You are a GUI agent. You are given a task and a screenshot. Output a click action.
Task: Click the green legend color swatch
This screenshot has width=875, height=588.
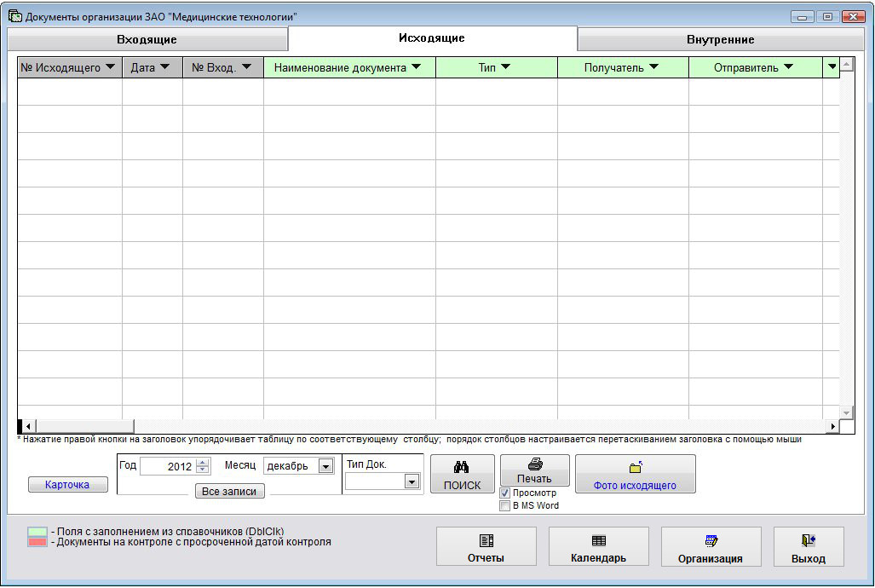point(37,532)
